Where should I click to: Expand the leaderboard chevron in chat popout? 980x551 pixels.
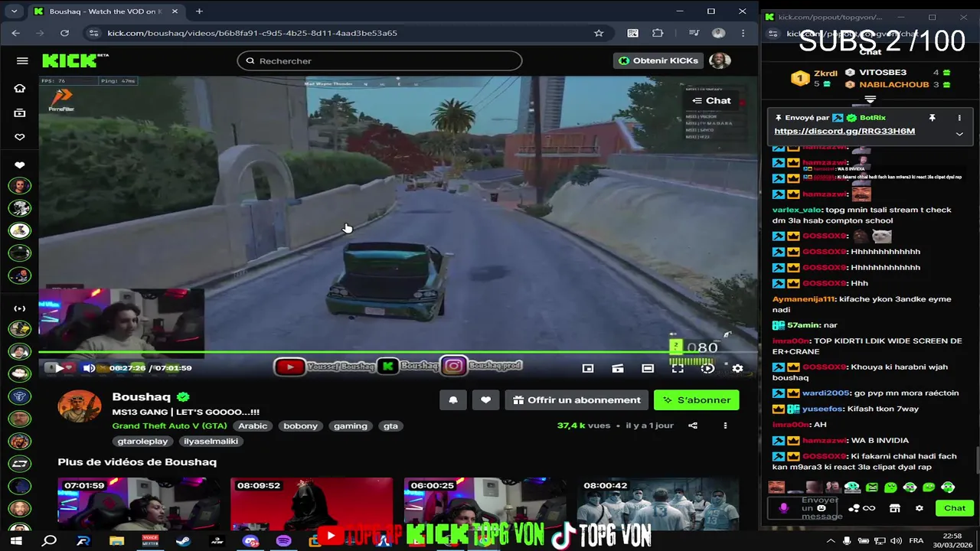pos(870,99)
